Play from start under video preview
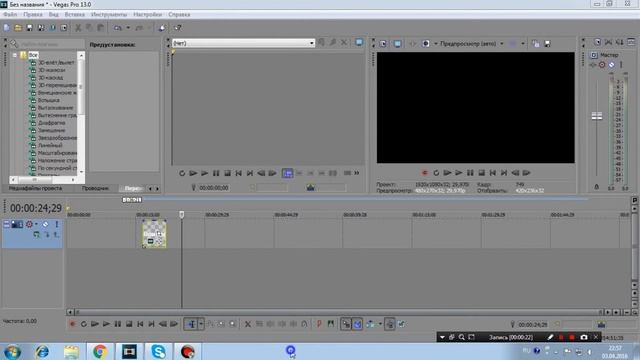The width and height of the screenshot is (640, 360). 447,173
